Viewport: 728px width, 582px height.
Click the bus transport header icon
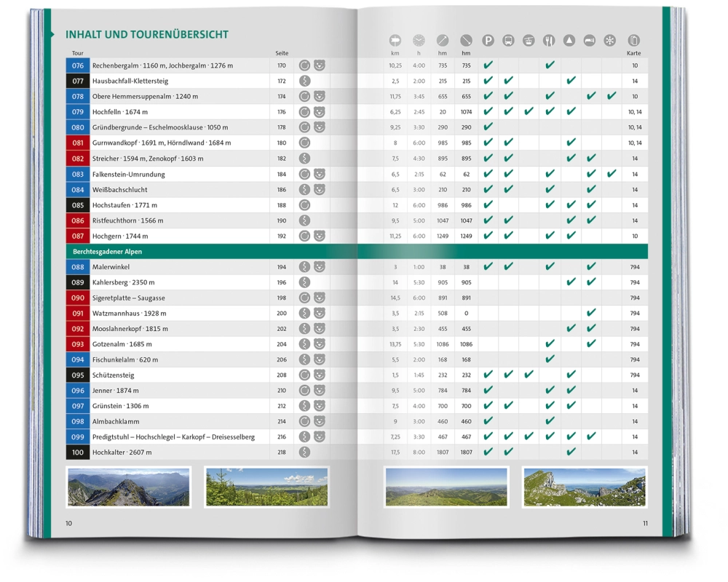(508, 41)
